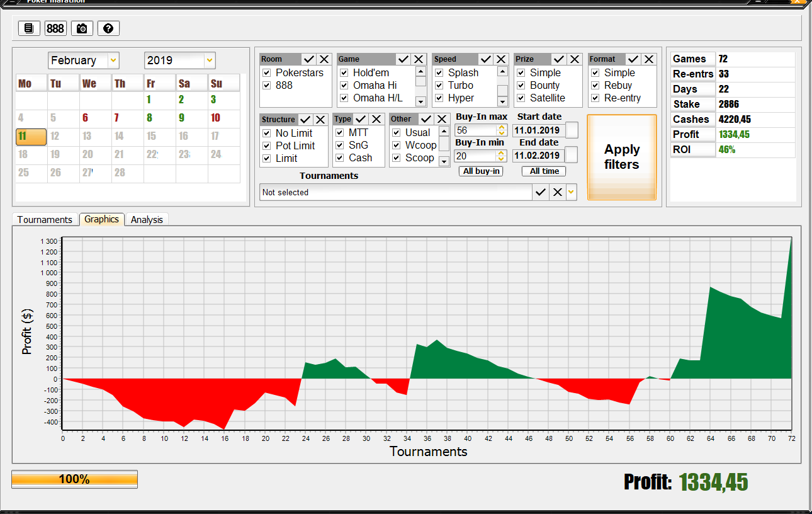812x514 pixels.
Task: Clear all Room filters with X
Action: (x=324, y=59)
